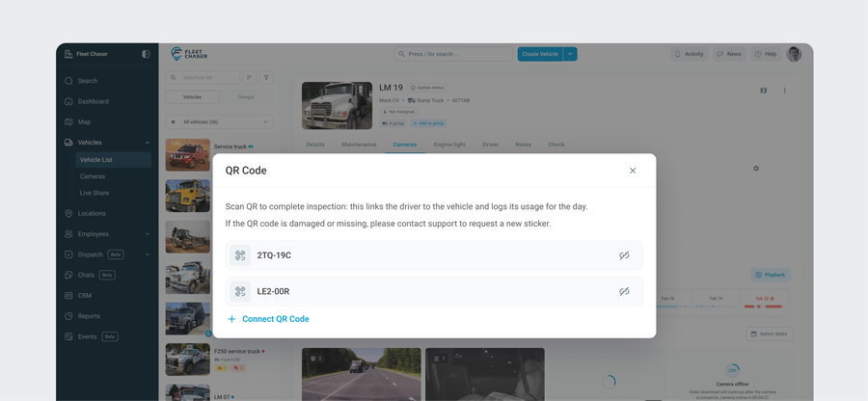Open the All vehicles (36) dropdown
This screenshot has height=401, width=868.
point(219,121)
